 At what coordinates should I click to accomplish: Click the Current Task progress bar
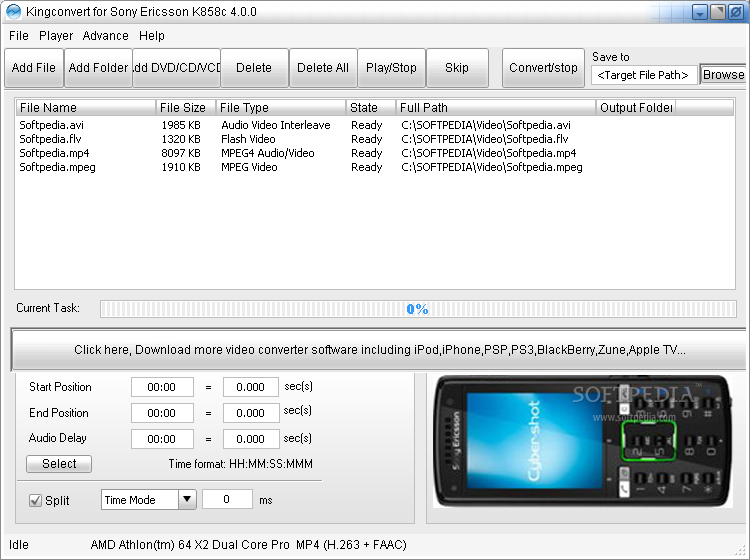pyautogui.click(x=418, y=309)
